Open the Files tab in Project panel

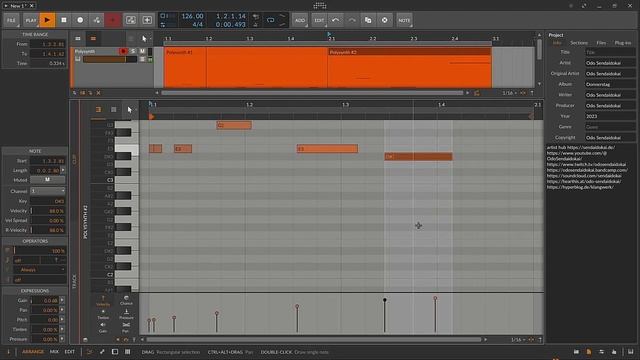601,43
